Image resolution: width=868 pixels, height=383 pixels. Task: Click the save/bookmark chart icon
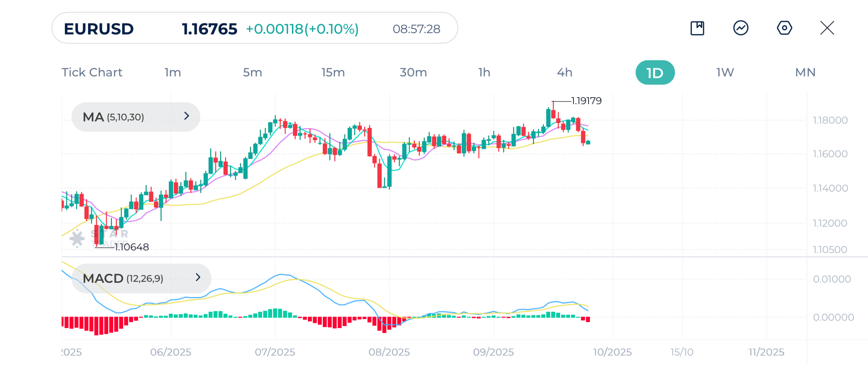click(x=697, y=28)
